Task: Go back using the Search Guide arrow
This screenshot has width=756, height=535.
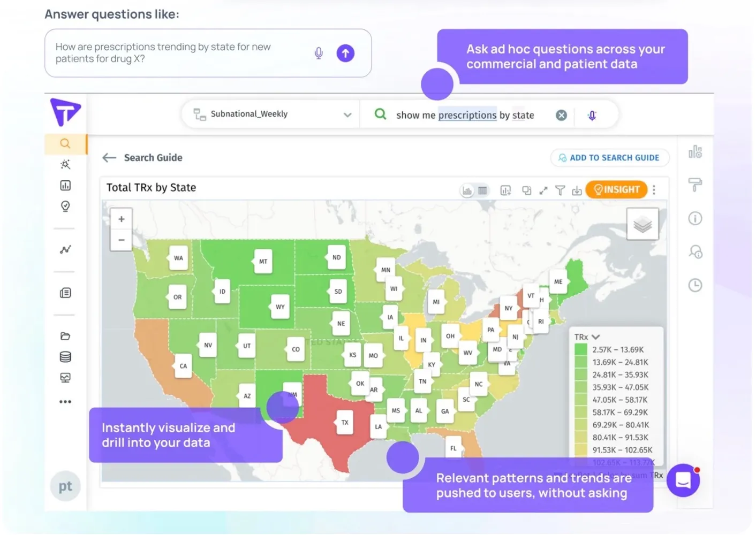Action: (109, 157)
